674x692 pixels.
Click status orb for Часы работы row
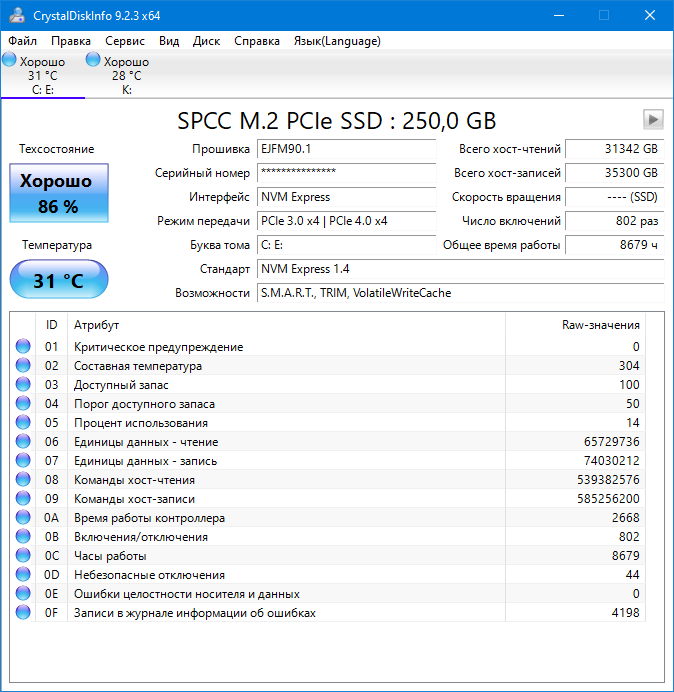pyautogui.click(x=23, y=556)
